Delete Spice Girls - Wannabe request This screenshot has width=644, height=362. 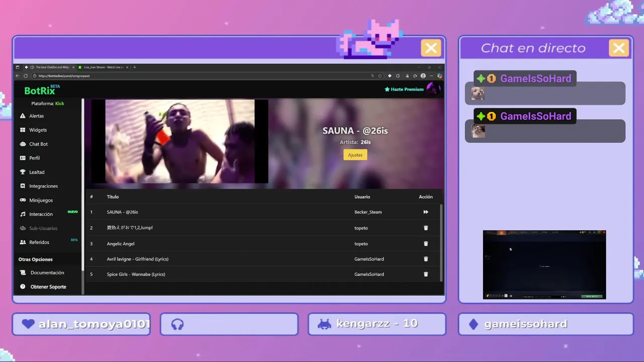point(426,275)
